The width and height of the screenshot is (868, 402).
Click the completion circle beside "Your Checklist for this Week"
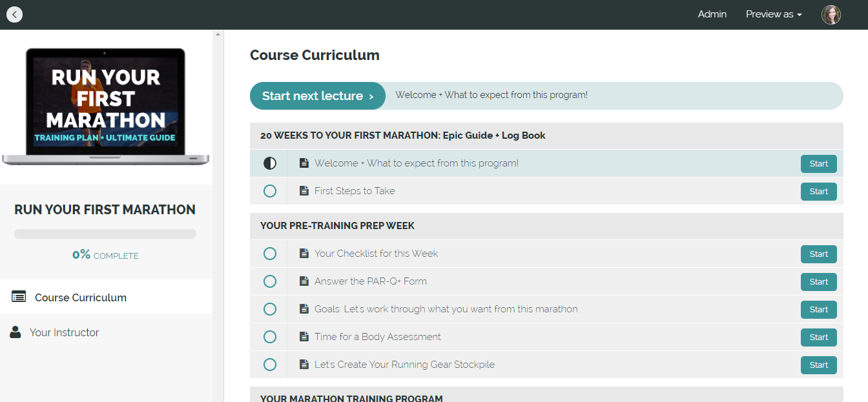click(x=269, y=253)
